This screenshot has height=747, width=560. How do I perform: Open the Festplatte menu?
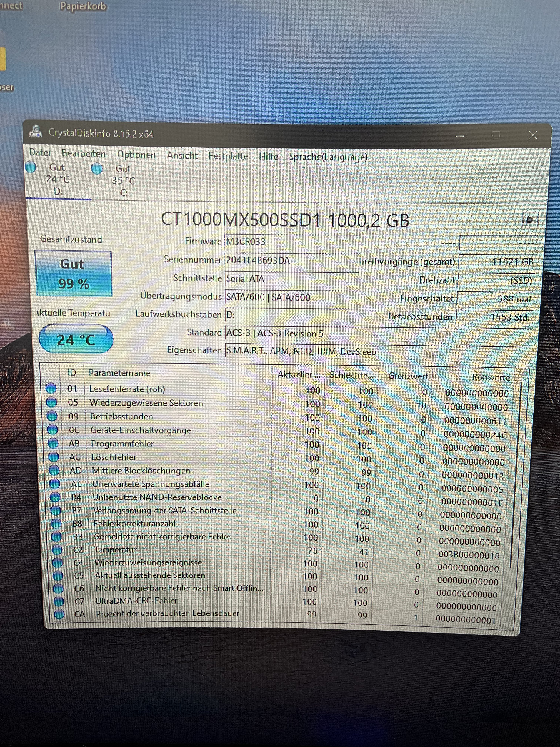pos(228,156)
